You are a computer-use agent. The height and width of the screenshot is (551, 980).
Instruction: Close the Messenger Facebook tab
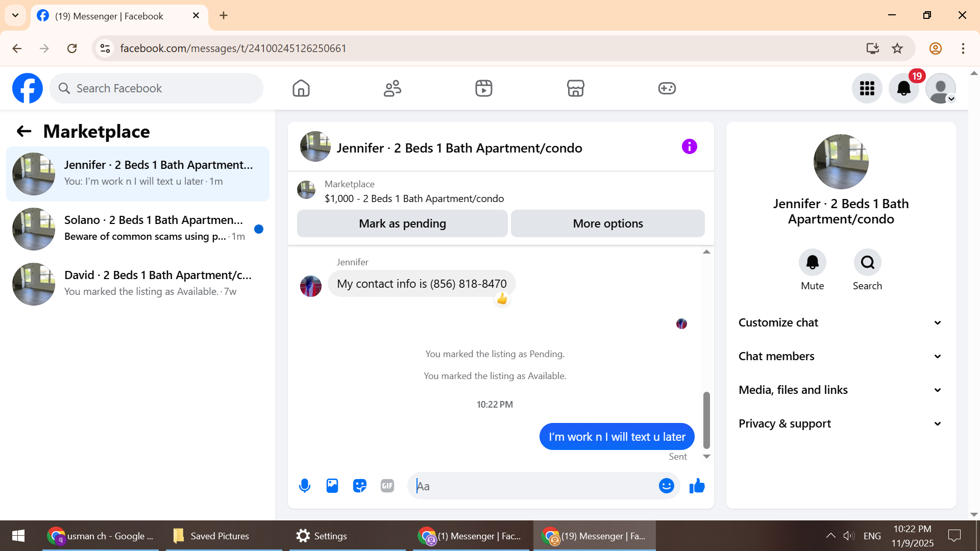pos(196,16)
